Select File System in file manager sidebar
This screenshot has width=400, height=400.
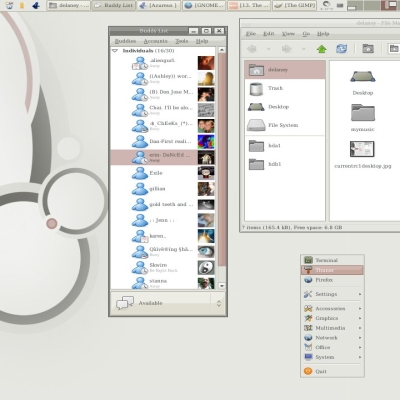pyautogui.click(x=285, y=125)
